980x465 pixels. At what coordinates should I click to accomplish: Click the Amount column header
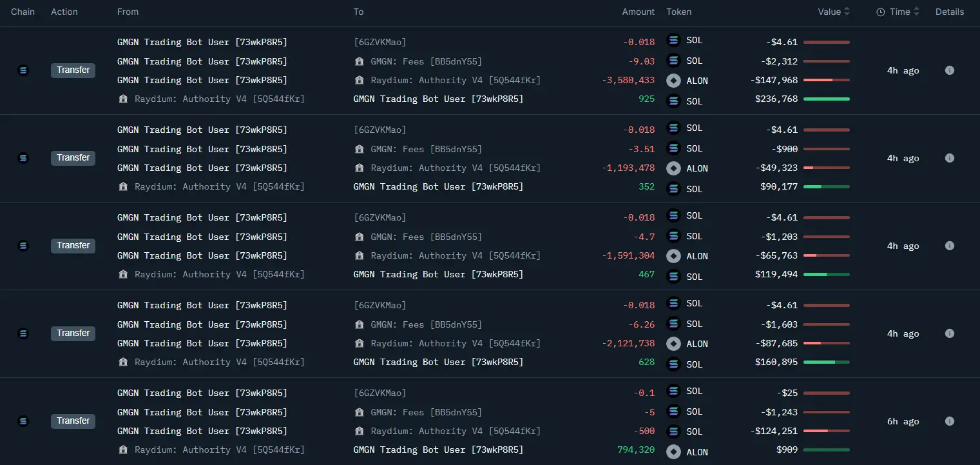coord(638,12)
